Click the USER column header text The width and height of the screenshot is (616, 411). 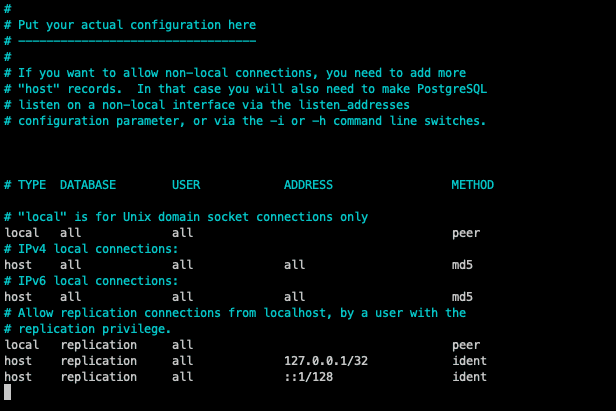tap(186, 185)
